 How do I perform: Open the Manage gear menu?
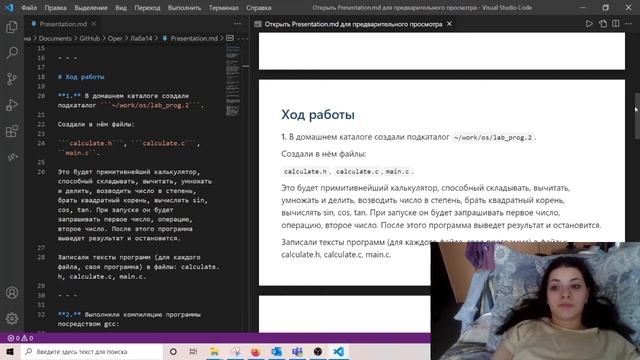tap(12, 318)
